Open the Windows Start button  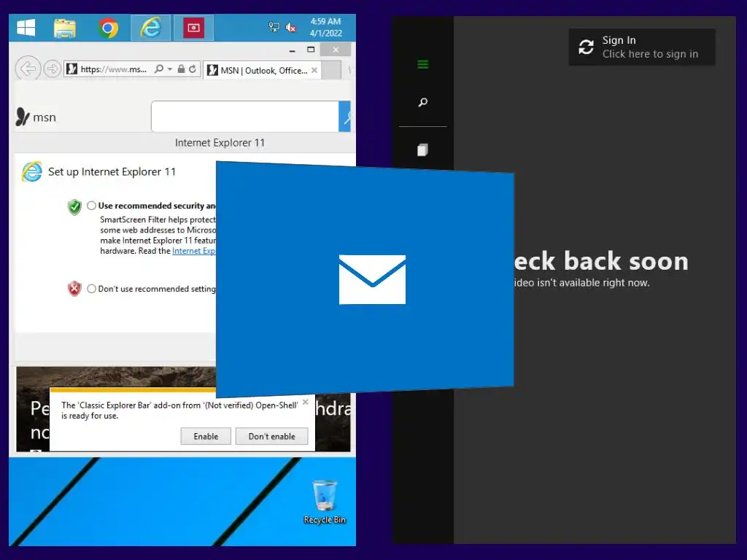[26, 28]
